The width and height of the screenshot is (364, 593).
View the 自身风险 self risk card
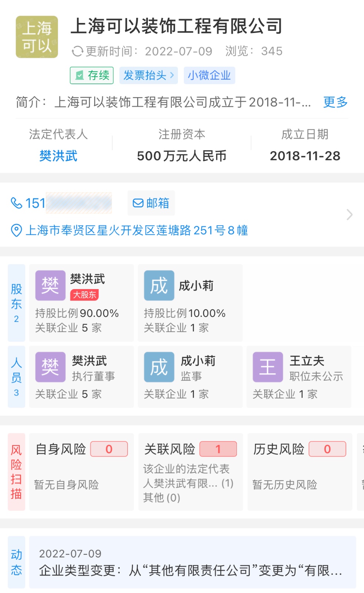(x=82, y=472)
